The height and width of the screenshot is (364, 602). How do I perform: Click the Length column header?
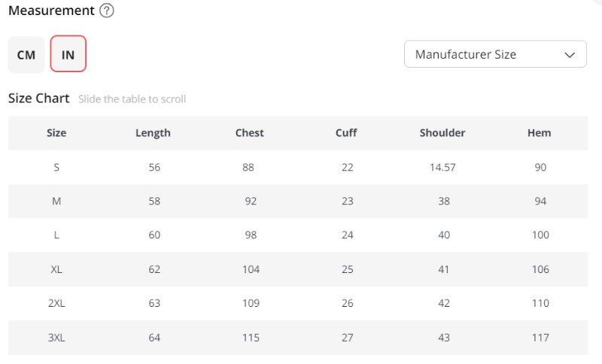[153, 133]
